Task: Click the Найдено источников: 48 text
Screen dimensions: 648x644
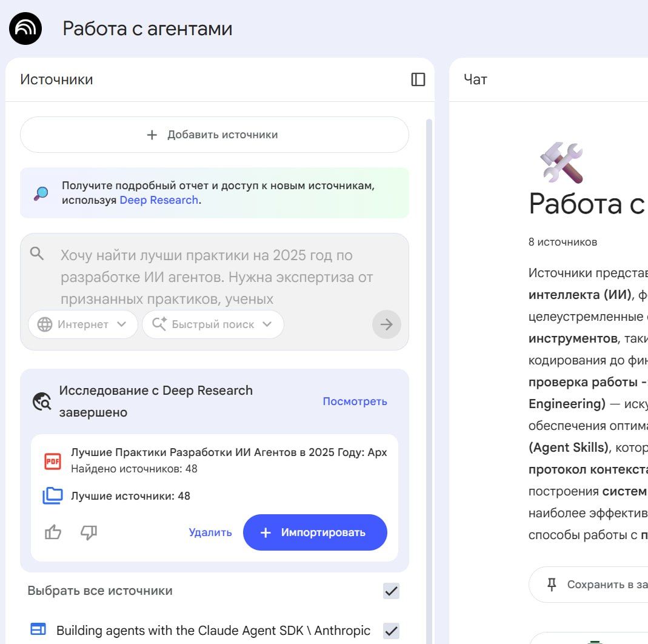Action: pyautogui.click(x=134, y=469)
